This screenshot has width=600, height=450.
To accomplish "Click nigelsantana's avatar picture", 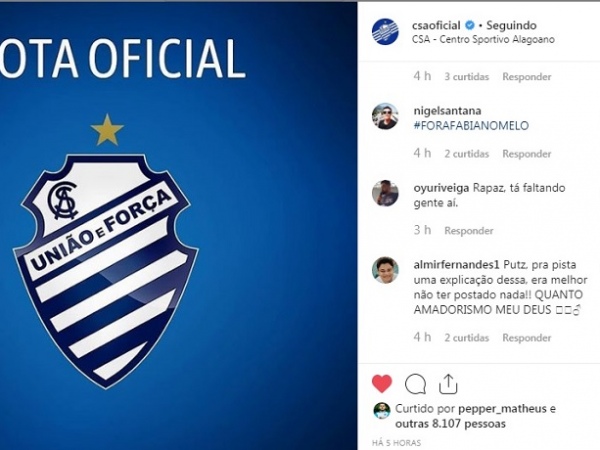I will pyautogui.click(x=385, y=116).
